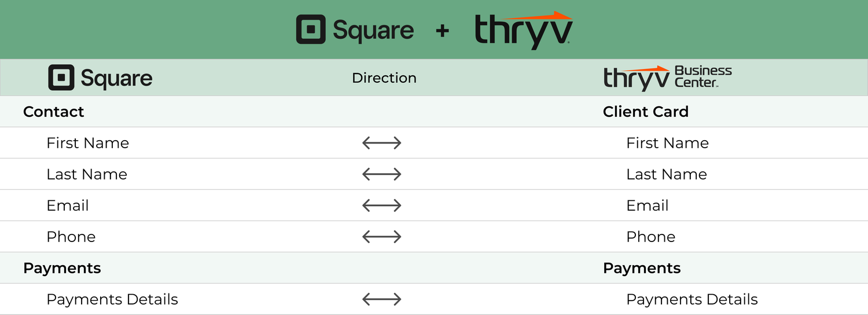
Task: Select the Direction column header
Action: (384, 78)
